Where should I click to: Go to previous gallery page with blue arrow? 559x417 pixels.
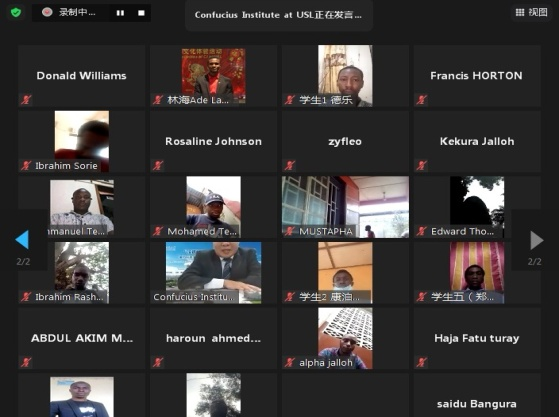(x=22, y=240)
